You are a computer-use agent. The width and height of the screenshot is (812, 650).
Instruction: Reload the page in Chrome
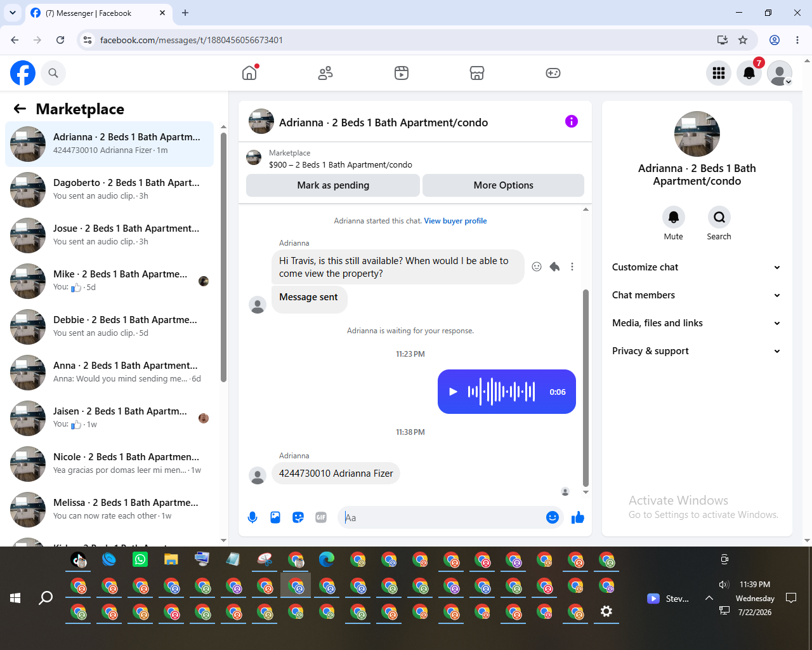pos(60,40)
